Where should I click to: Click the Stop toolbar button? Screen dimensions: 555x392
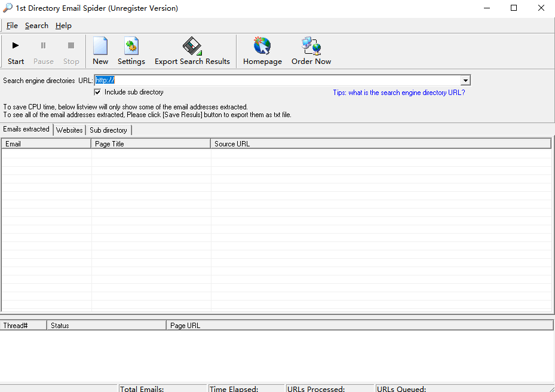(70, 51)
